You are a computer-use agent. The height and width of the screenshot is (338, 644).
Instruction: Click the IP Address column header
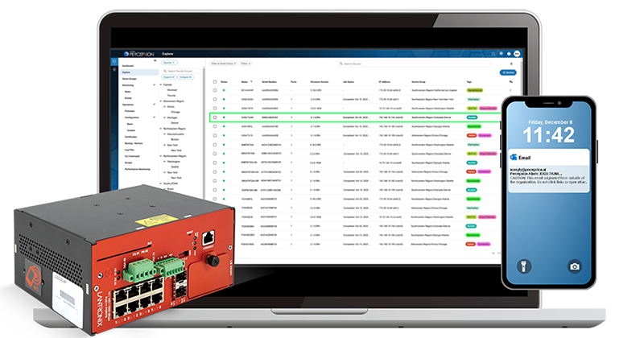[x=385, y=82]
